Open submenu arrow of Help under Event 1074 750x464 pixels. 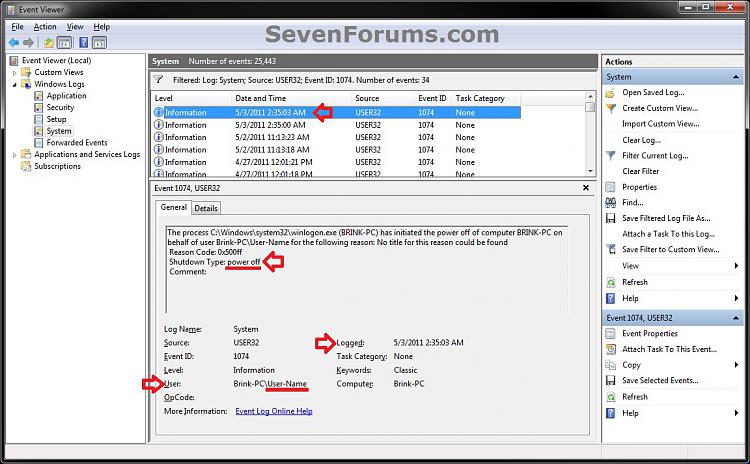(x=737, y=413)
